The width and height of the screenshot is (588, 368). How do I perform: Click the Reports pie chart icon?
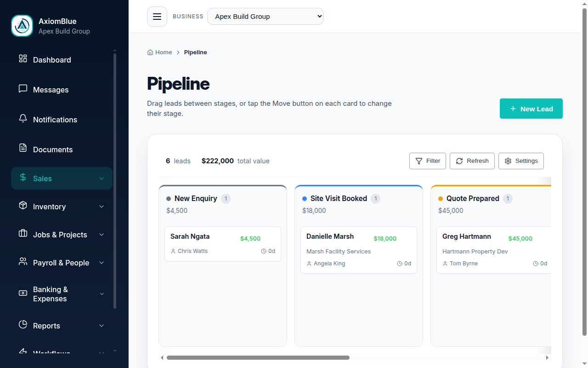pos(23,325)
